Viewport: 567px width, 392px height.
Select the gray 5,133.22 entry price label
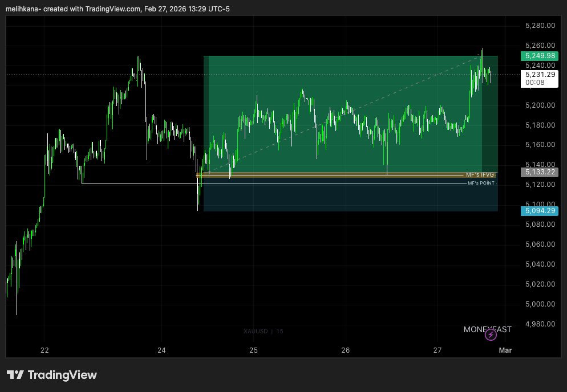tap(540, 172)
